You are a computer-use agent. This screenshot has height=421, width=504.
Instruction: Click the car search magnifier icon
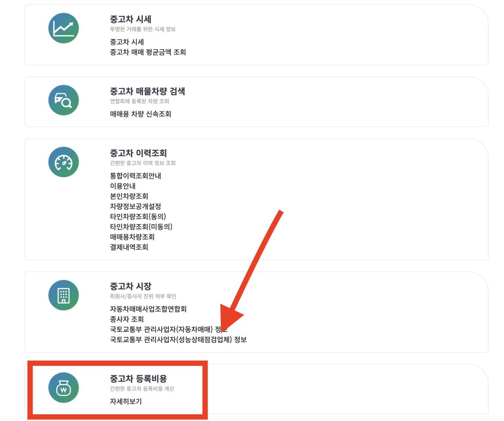[x=64, y=100]
